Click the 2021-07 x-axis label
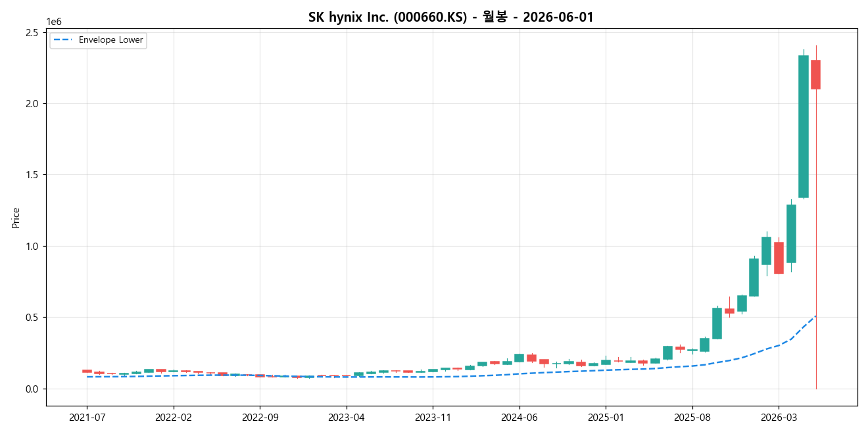 87,417
